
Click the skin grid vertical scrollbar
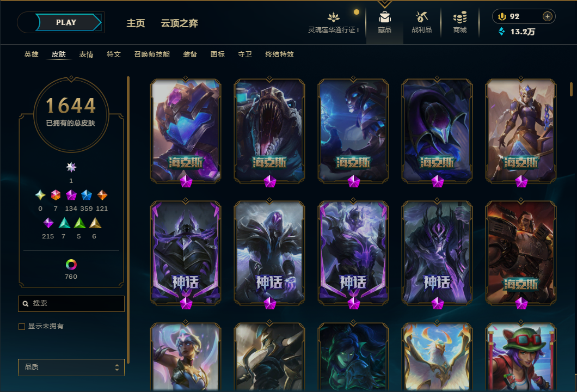point(571,89)
